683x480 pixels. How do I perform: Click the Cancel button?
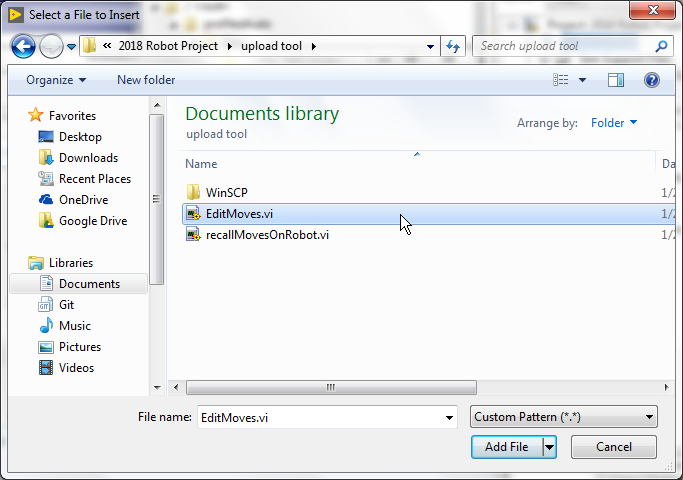pos(613,447)
